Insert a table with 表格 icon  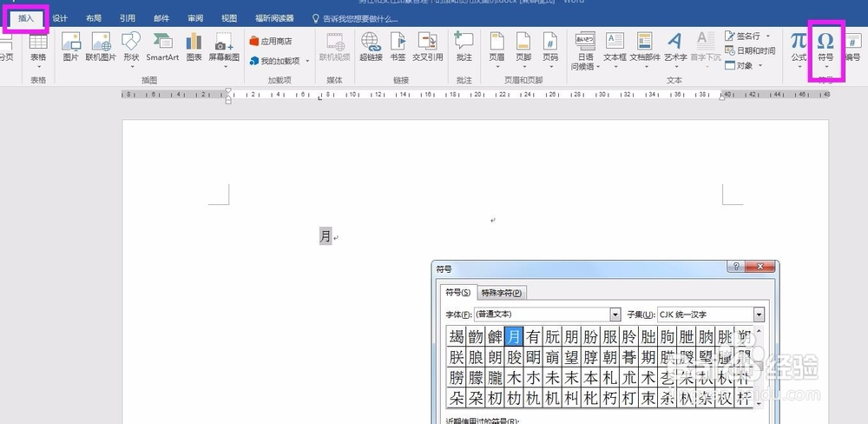[38, 49]
